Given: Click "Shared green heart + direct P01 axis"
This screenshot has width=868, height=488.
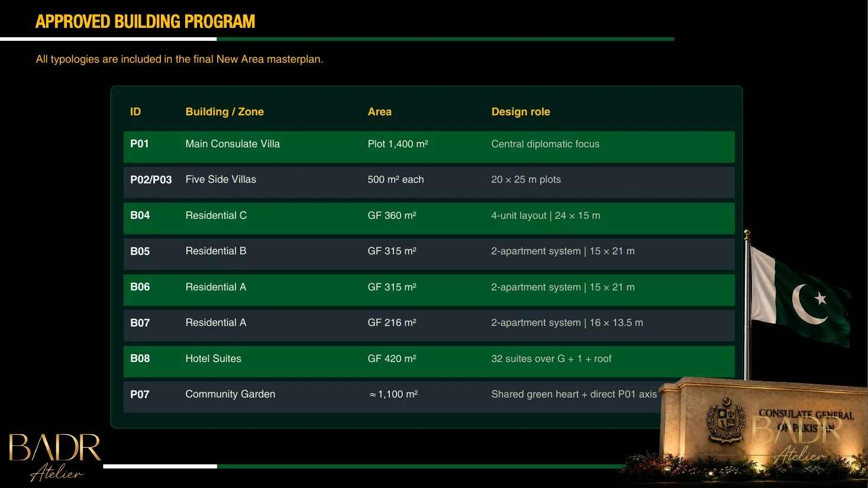Looking at the screenshot, I should (x=574, y=394).
